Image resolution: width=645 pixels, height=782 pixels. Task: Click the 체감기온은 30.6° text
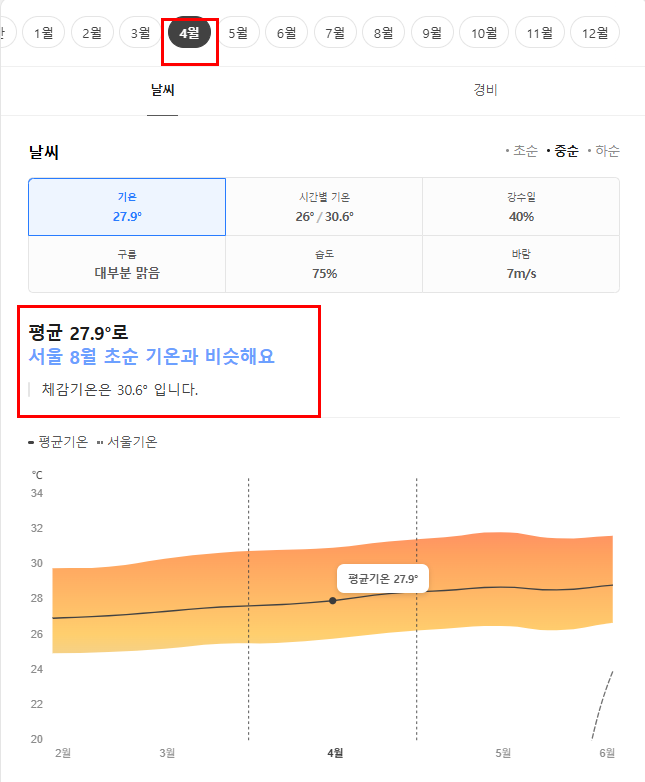point(120,390)
